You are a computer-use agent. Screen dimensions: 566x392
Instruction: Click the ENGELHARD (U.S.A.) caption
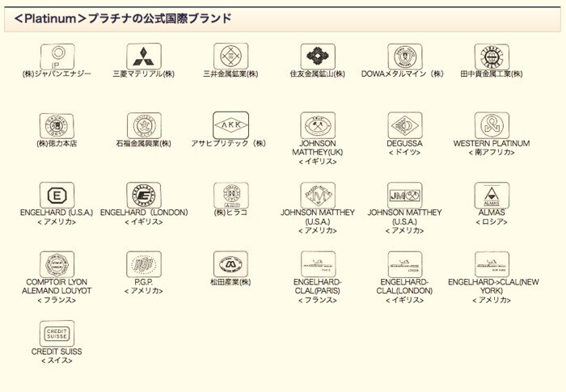pos(57,213)
